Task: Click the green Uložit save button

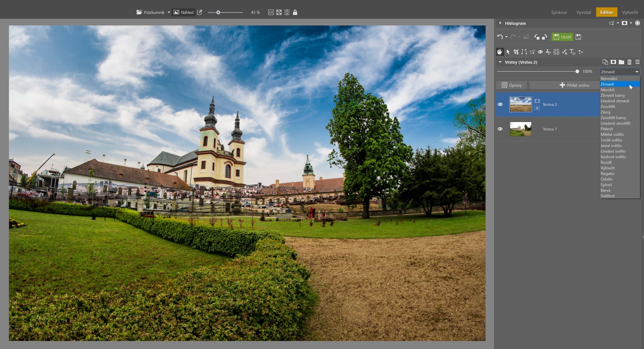Action: tap(562, 37)
